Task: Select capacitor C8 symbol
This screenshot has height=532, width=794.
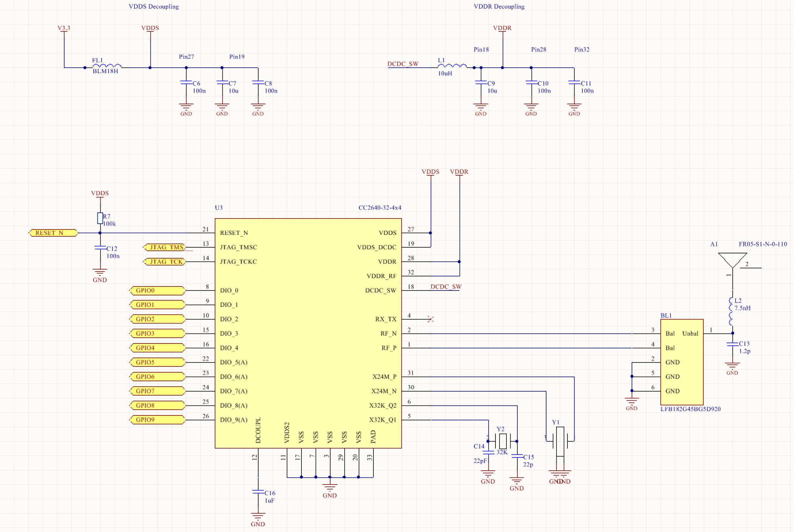Action: [x=258, y=83]
